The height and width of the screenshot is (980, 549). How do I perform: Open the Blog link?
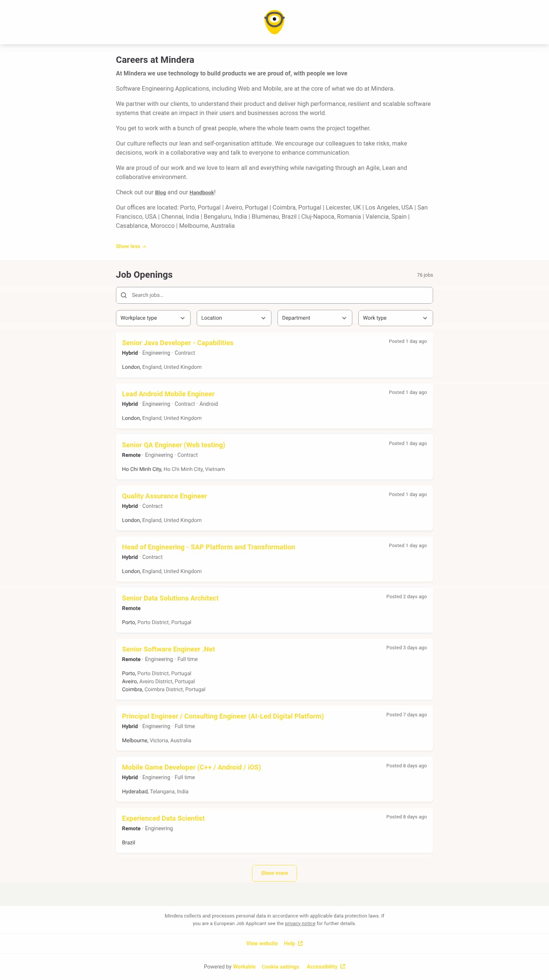coord(161,193)
